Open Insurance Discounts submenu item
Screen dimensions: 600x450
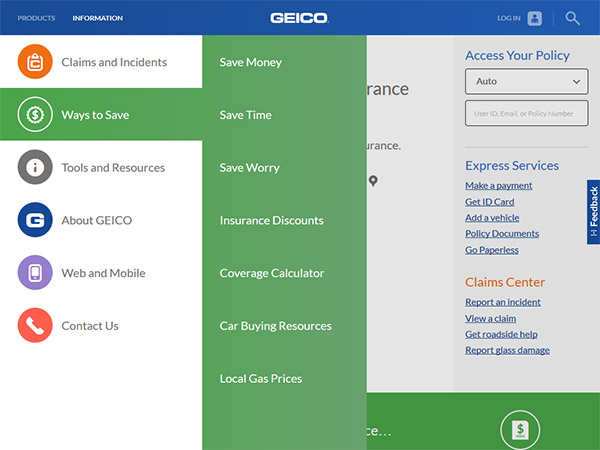[x=272, y=220]
